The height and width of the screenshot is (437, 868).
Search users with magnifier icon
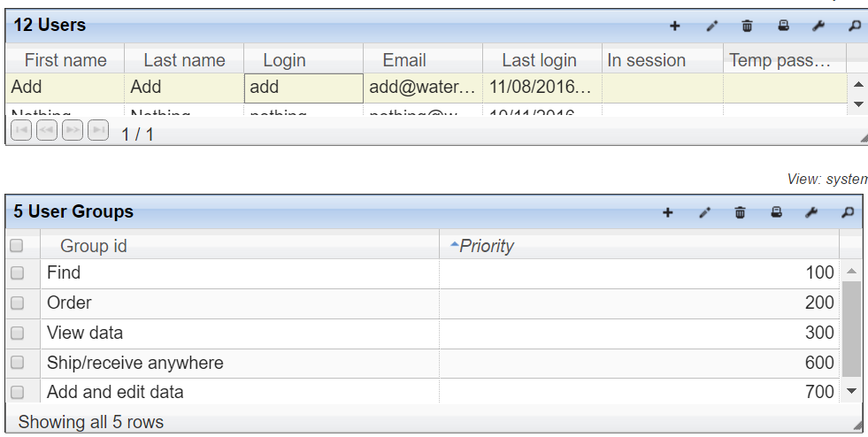point(855,26)
